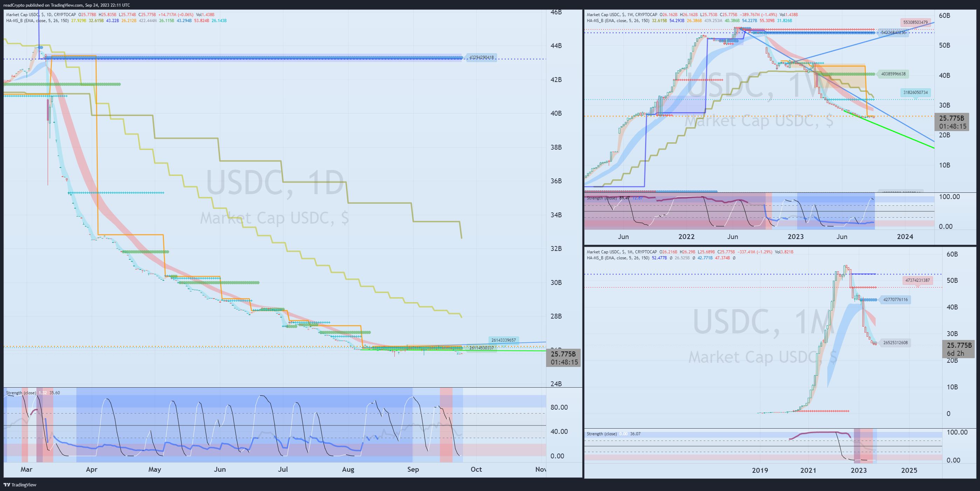Click the 40385996638 price label on the 1W chart
The height and width of the screenshot is (491, 980).
tap(893, 74)
